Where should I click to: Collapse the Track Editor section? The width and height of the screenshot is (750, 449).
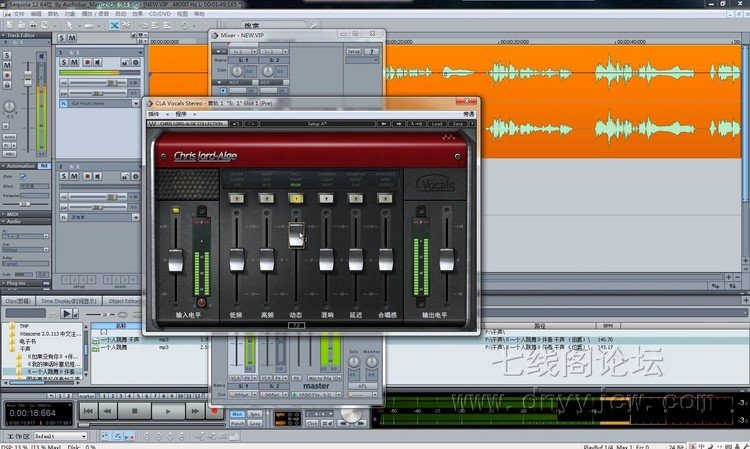tap(4, 35)
